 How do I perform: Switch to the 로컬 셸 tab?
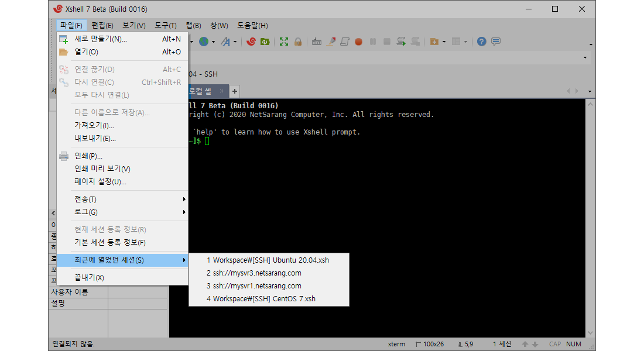(x=200, y=91)
